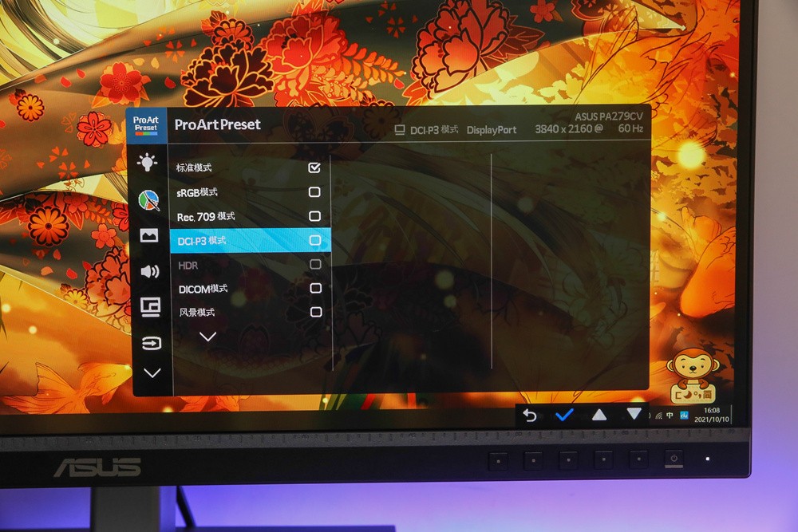798x532 pixels.
Task: Expand more preset modes below 风景模式
Action: coord(207,336)
